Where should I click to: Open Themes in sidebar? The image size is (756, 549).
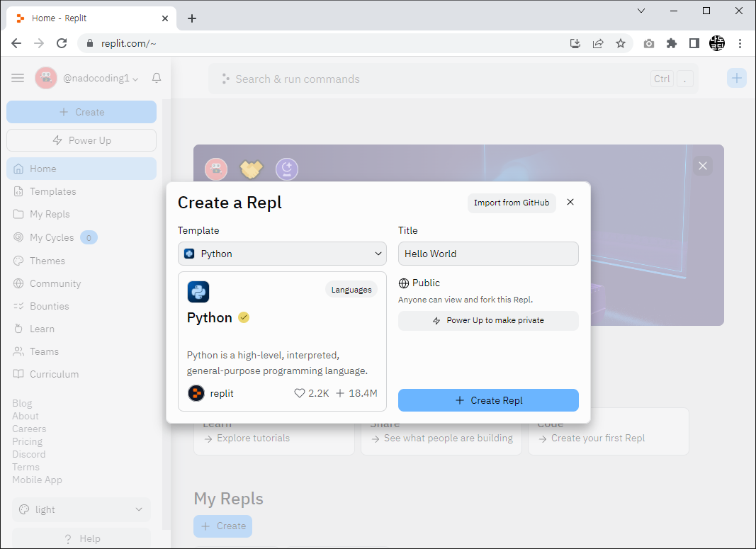click(81, 261)
